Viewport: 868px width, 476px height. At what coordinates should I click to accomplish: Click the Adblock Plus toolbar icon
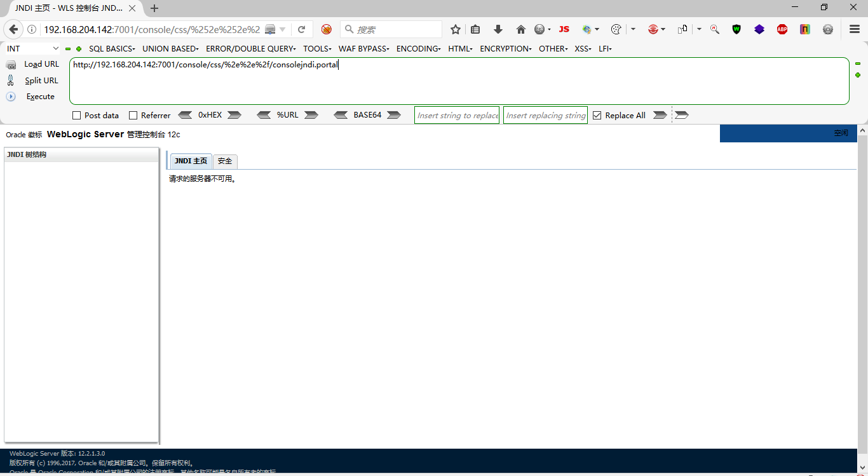(x=782, y=29)
